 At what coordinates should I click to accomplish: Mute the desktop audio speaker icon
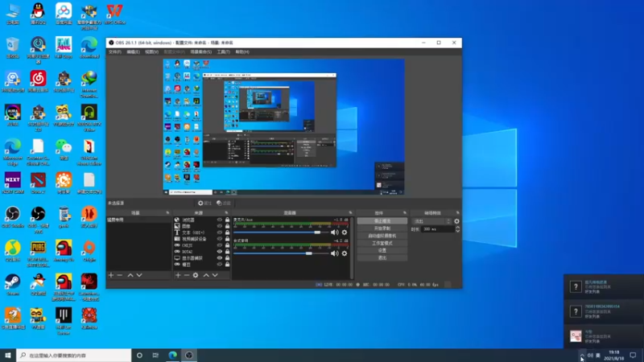pos(335,253)
